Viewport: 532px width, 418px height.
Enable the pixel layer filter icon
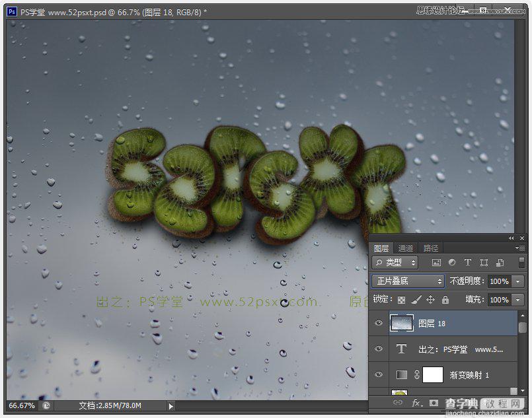[436, 262]
